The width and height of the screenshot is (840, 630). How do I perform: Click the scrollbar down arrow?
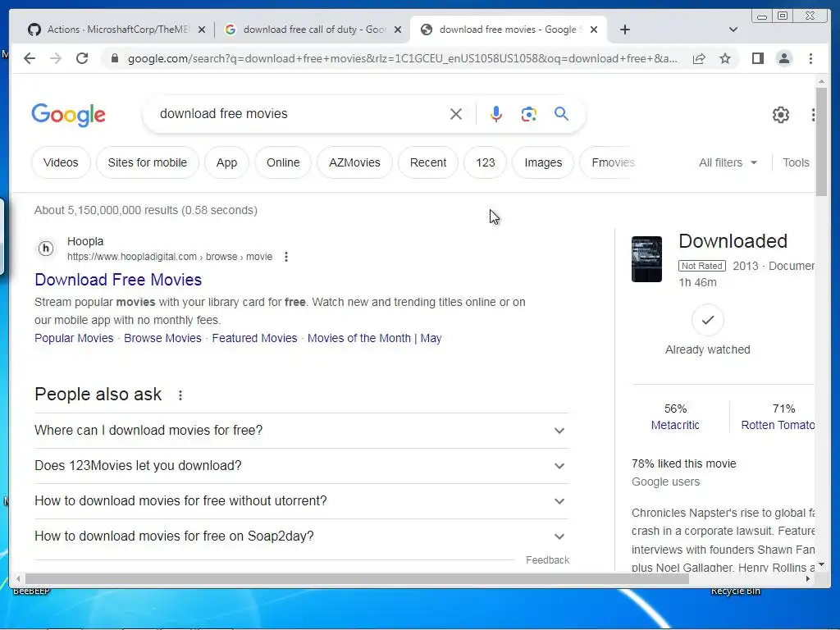pyautogui.click(x=821, y=564)
